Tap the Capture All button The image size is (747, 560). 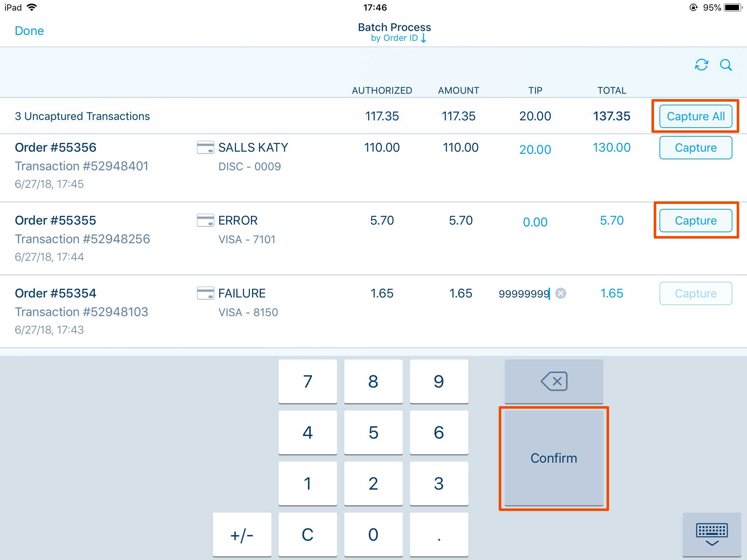pos(696,116)
